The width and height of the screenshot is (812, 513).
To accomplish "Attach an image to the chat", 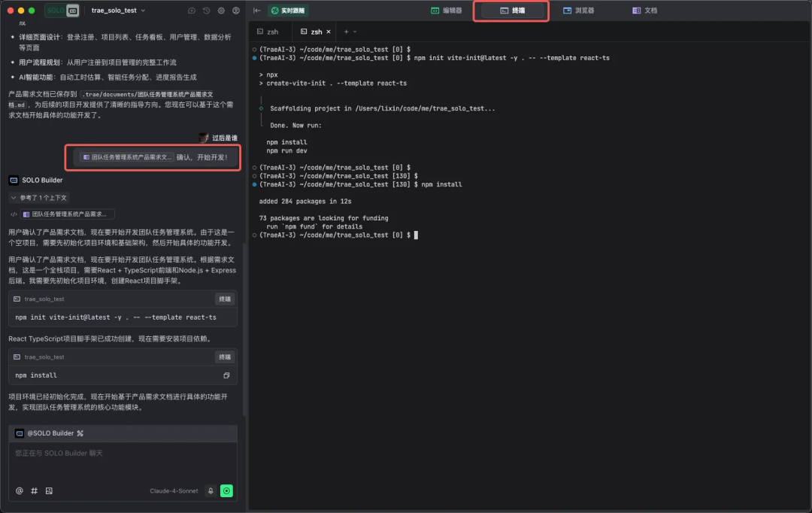I will point(49,490).
